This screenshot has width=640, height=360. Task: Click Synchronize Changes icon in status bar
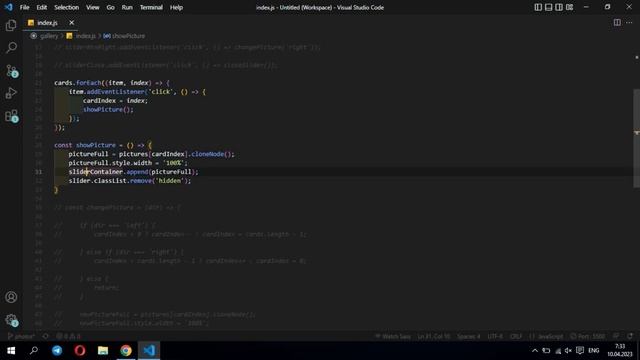(45, 337)
